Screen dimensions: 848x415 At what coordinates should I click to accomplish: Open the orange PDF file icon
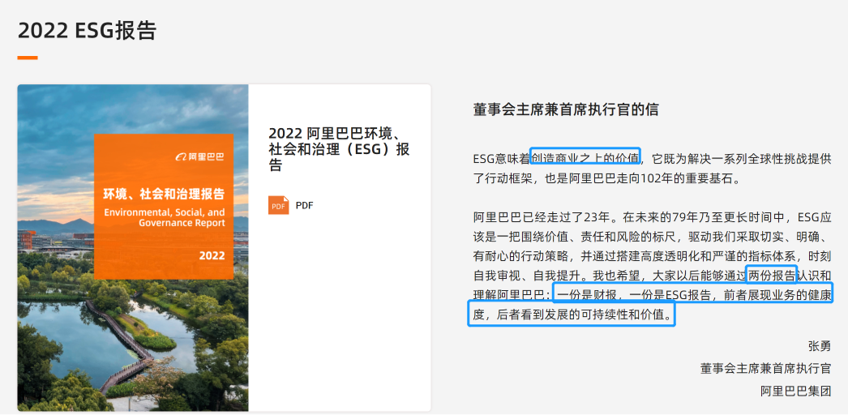click(278, 206)
